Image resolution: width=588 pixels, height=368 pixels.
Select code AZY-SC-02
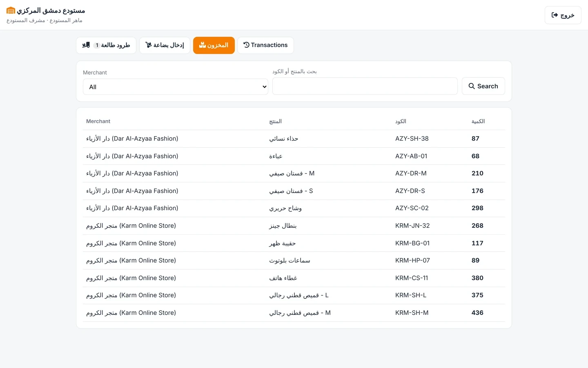click(412, 208)
